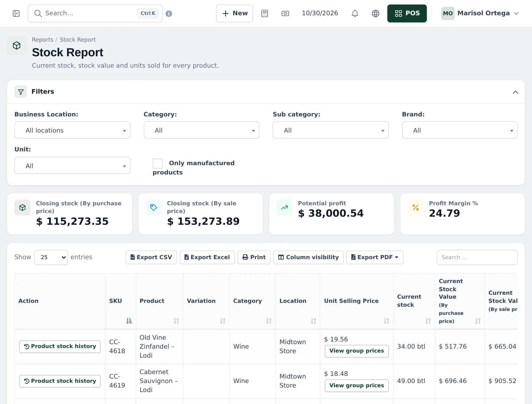Focus the table Search field
The image size is (532, 404).
point(477,257)
